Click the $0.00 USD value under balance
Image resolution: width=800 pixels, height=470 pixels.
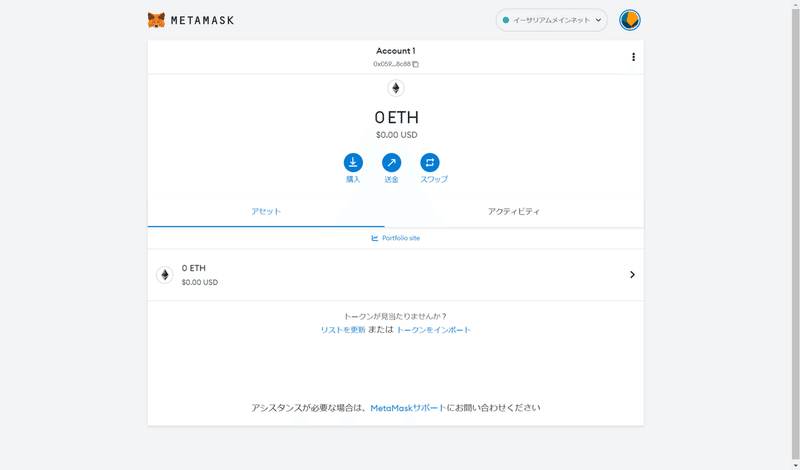(396, 135)
